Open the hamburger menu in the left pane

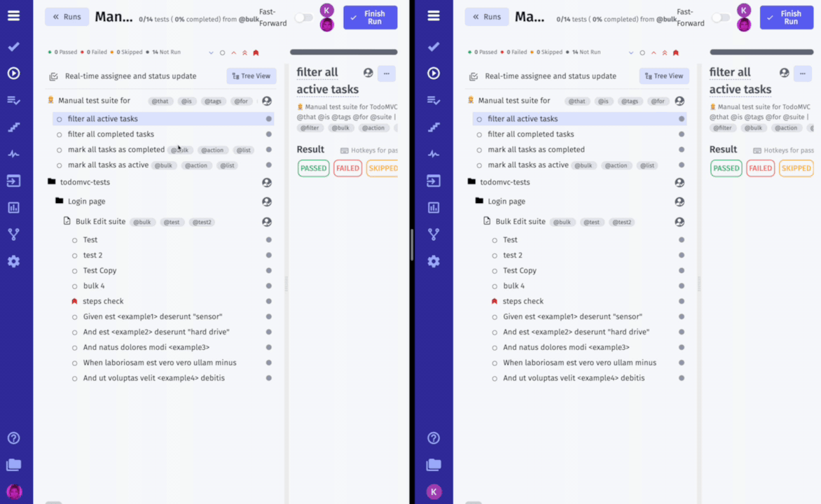pyautogui.click(x=13, y=15)
